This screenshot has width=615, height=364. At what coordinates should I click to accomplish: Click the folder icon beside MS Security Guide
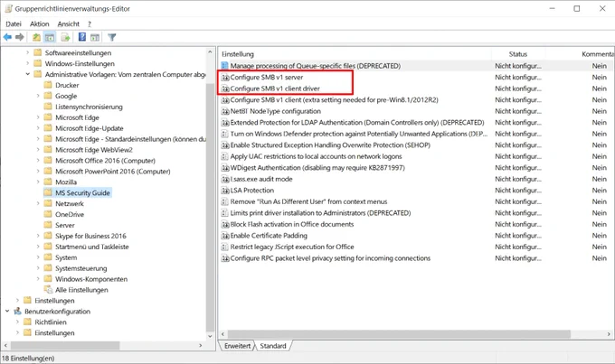pyautogui.click(x=48, y=192)
